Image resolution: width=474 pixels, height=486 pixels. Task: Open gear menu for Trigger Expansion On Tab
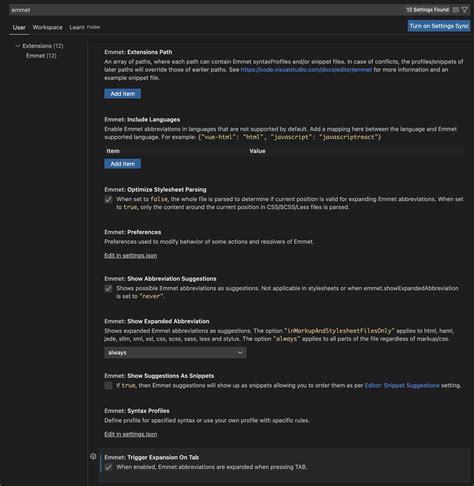click(93, 456)
